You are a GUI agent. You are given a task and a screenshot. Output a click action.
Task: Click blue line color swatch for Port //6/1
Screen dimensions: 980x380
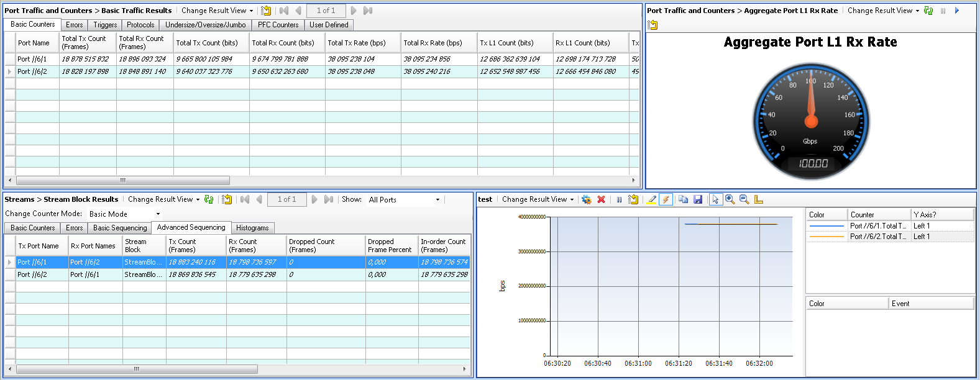827,226
